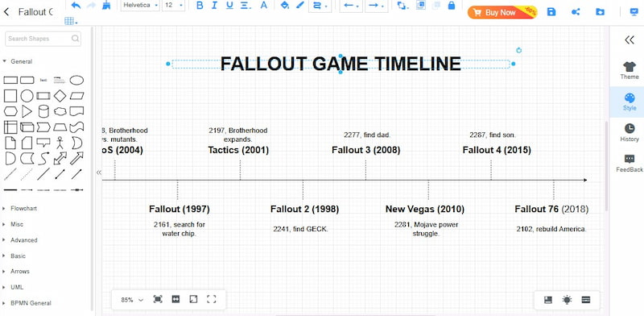Click the bring to front icon
Viewport: 644px width, 316px height.
point(420,5)
